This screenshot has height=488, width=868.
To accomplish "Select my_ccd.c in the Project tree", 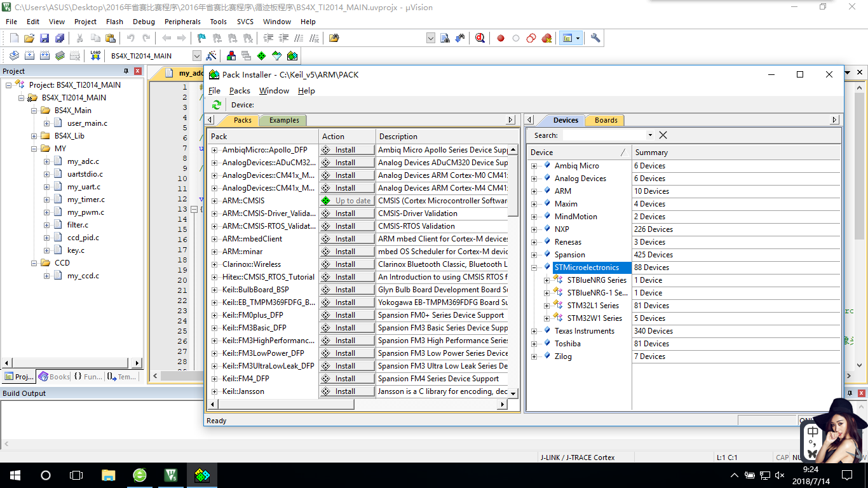I will coord(83,276).
